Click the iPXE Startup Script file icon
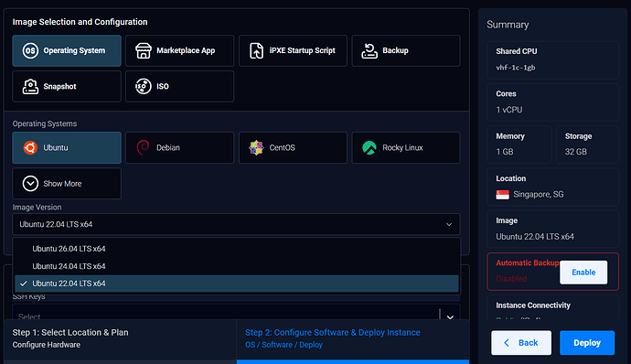This screenshot has width=631, height=364. 256,50
